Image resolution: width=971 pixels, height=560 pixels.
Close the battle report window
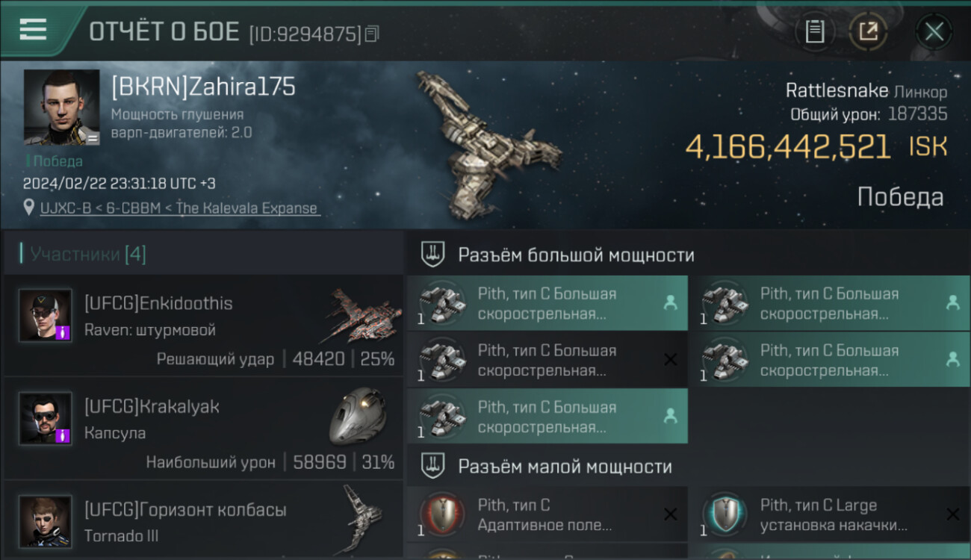pos(934,31)
